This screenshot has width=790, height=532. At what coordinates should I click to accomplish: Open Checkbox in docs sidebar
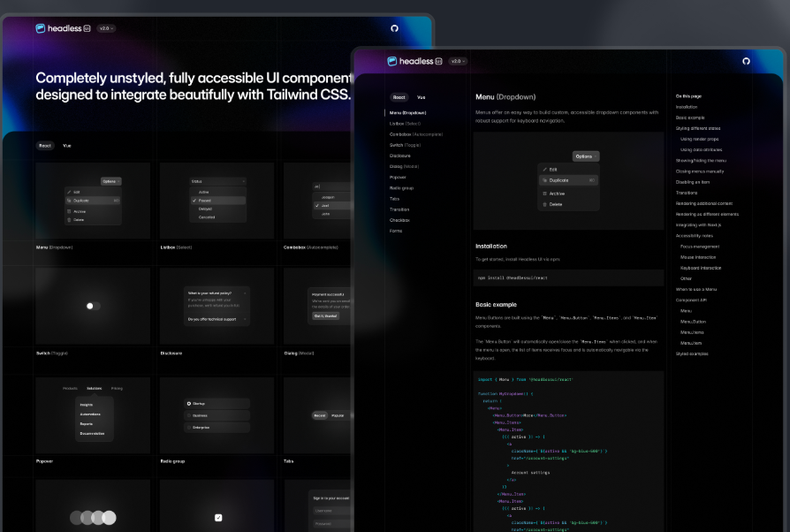click(x=399, y=220)
